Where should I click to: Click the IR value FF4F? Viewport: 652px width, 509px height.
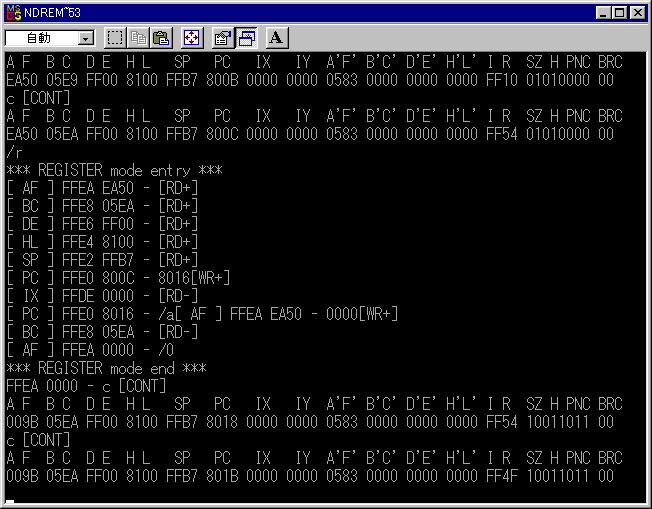[502, 476]
